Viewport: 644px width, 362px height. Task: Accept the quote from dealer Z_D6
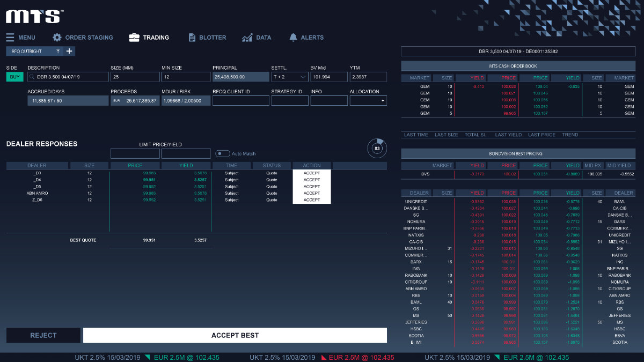coord(312,200)
